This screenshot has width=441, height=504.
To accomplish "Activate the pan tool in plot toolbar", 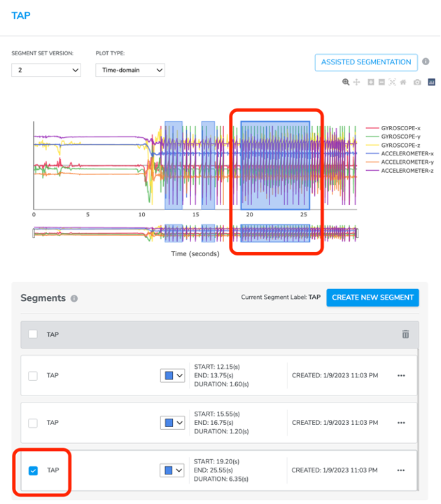I will (357, 83).
